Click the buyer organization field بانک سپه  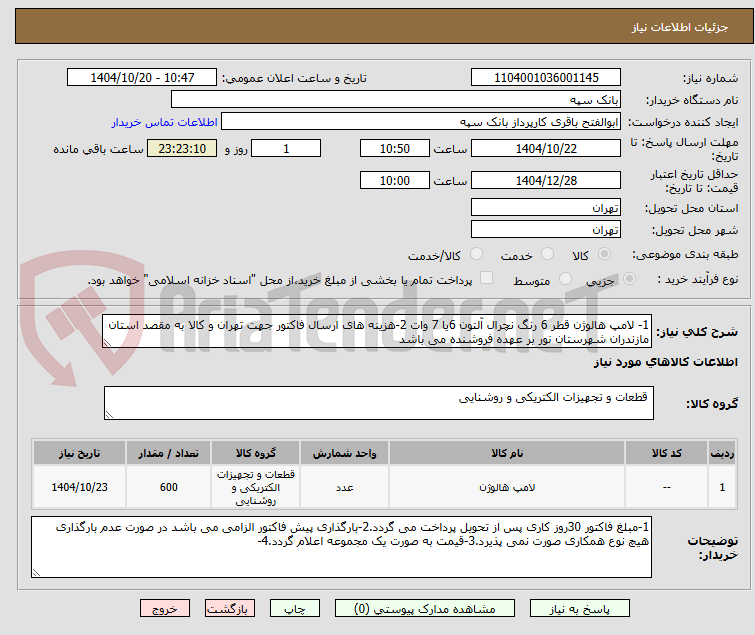click(396, 100)
